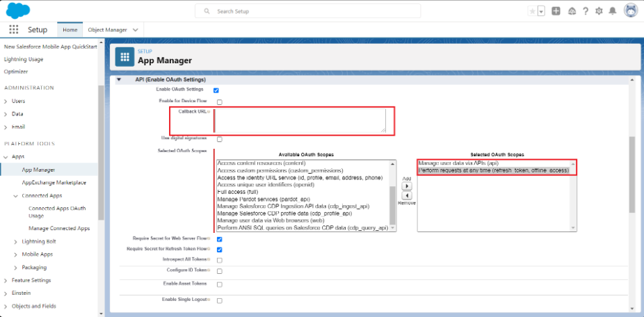Expand the Email tree node

click(x=6, y=127)
